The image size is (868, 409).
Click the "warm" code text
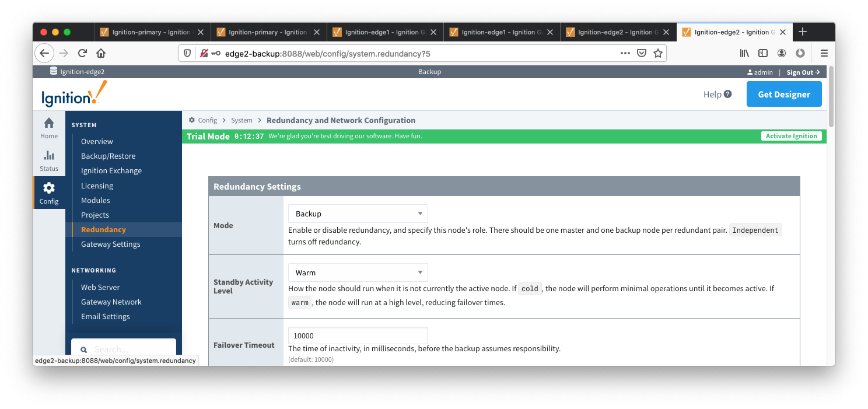click(300, 302)
